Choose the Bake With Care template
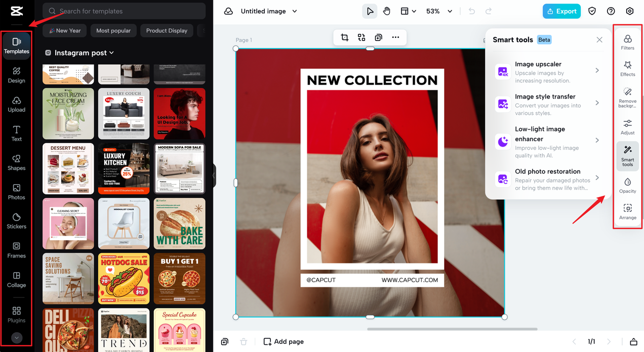Screen dimensions: 644x352 (x=180, y=224)
